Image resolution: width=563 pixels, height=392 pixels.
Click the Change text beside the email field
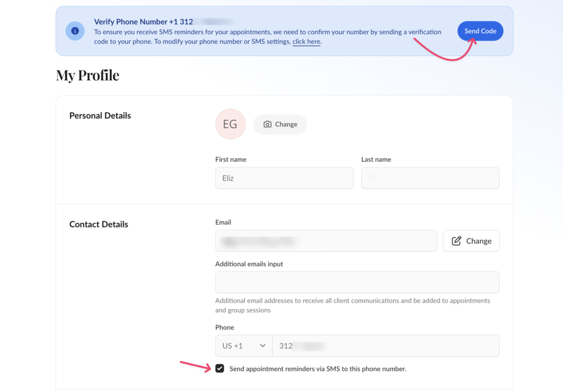click(478, 241)
